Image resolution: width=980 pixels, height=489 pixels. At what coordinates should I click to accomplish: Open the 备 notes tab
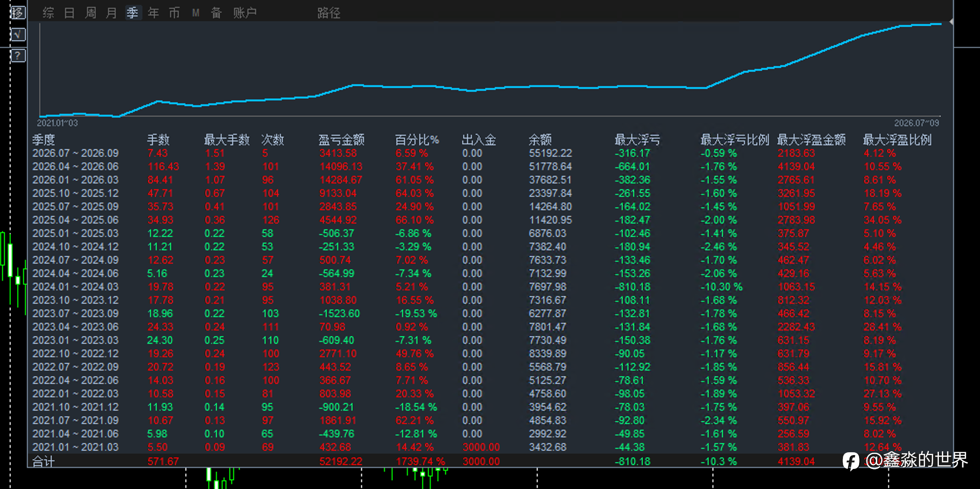click(216, 13)
